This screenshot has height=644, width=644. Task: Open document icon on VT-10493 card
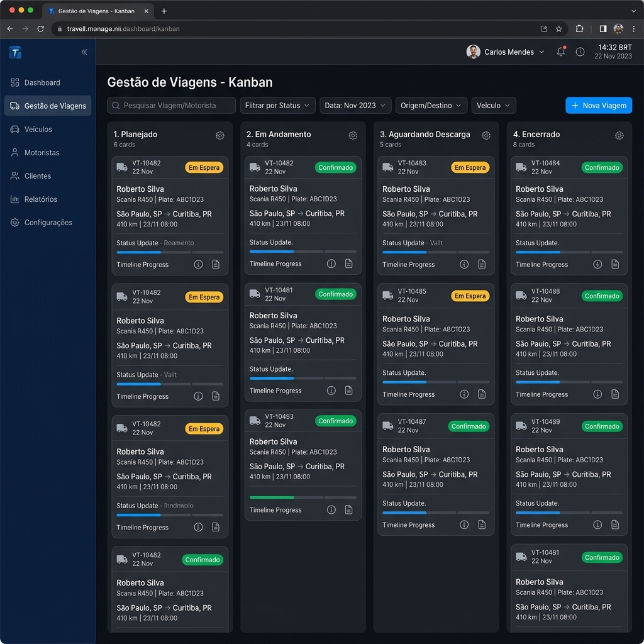tap(348, 509)
